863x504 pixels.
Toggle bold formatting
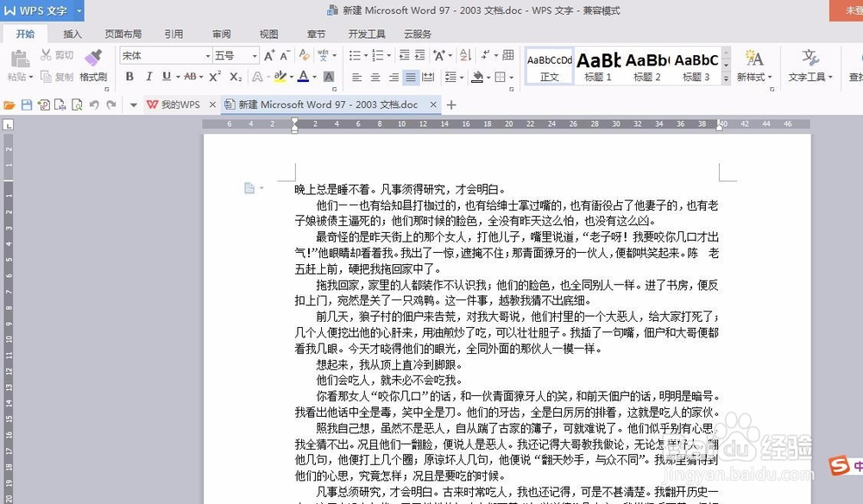pos(129,77)
